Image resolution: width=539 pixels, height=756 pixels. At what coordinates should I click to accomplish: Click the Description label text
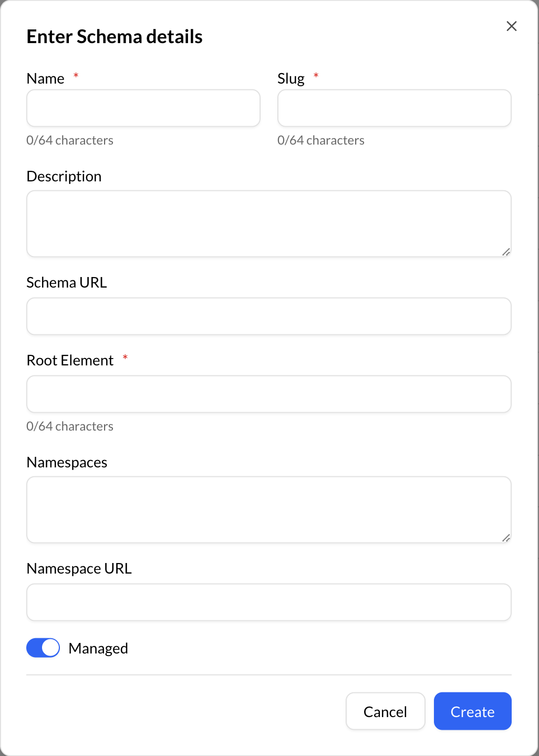tap(64, 176)
